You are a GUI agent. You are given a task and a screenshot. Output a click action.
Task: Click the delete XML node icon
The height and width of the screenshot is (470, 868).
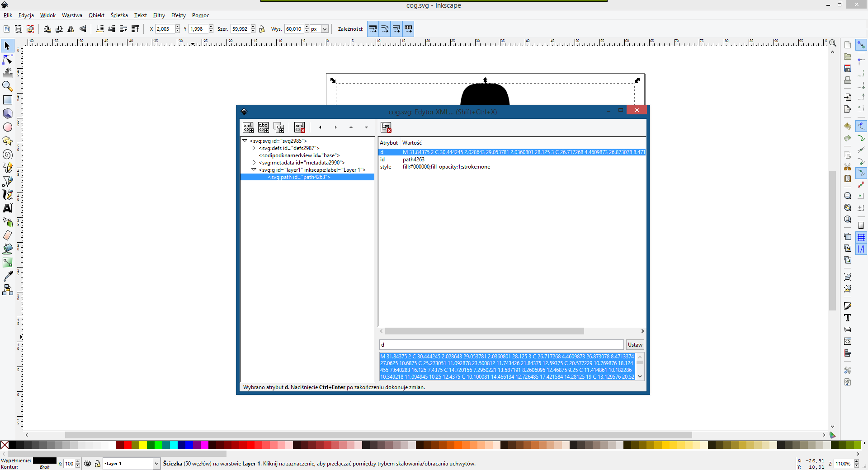[300, 127]
